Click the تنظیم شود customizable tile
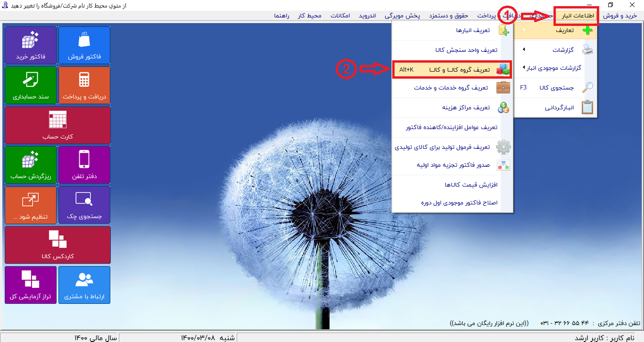The image size is (644, 342). tap(31, 205)
